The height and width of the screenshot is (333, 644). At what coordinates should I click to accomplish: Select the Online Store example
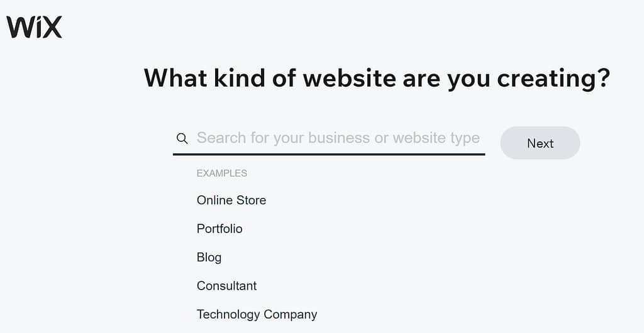231,200
